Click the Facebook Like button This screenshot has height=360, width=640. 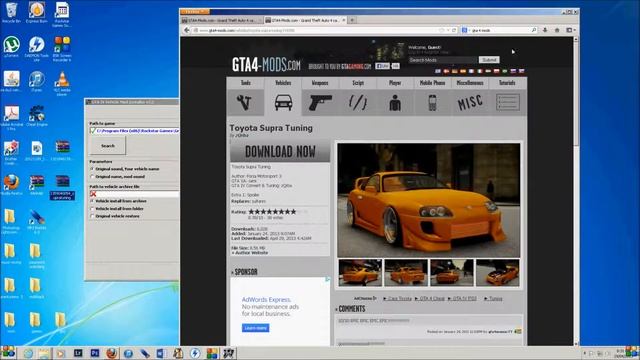pos(382,66)
